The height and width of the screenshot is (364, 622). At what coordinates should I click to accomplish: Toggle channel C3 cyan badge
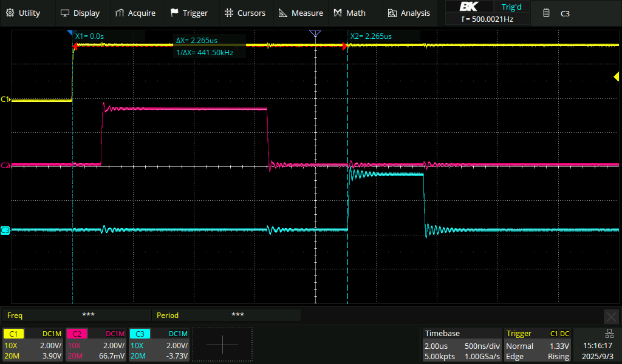click(140, 334)
